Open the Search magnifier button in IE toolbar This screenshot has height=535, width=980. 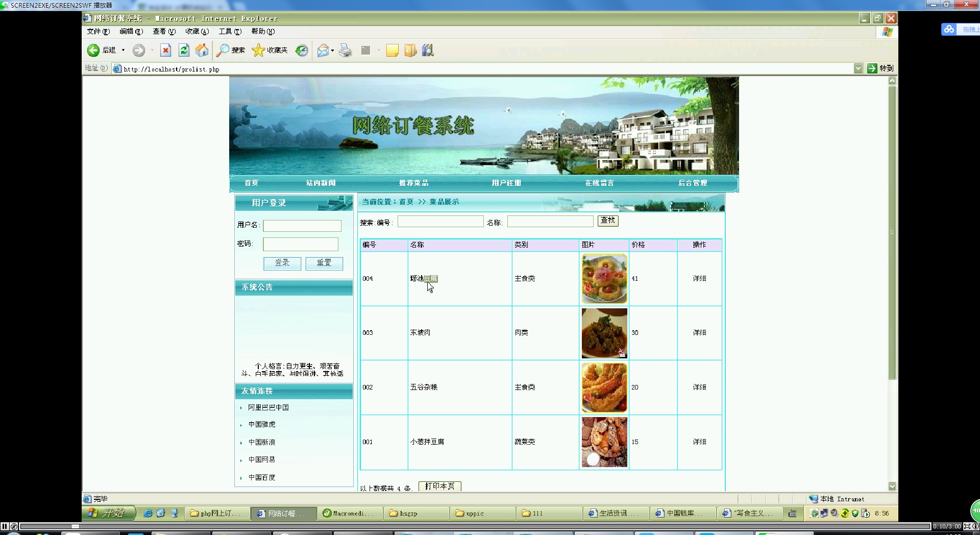coord(230,50)
